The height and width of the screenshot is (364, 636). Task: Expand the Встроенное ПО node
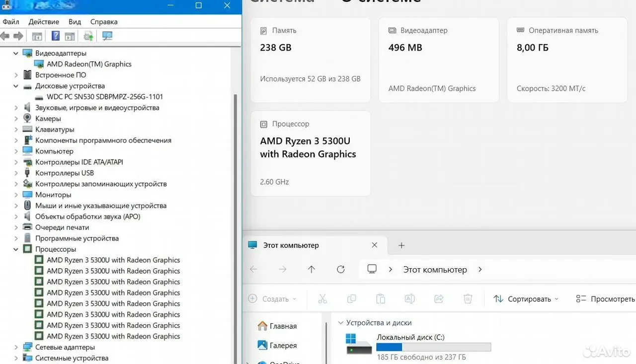pos(16,75)
